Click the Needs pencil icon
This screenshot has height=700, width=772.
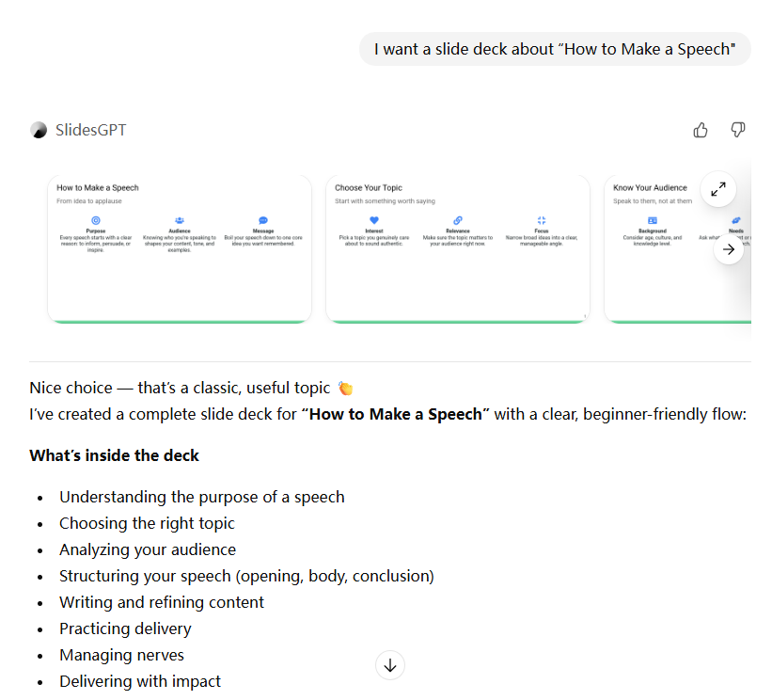[x=735, y=219]
